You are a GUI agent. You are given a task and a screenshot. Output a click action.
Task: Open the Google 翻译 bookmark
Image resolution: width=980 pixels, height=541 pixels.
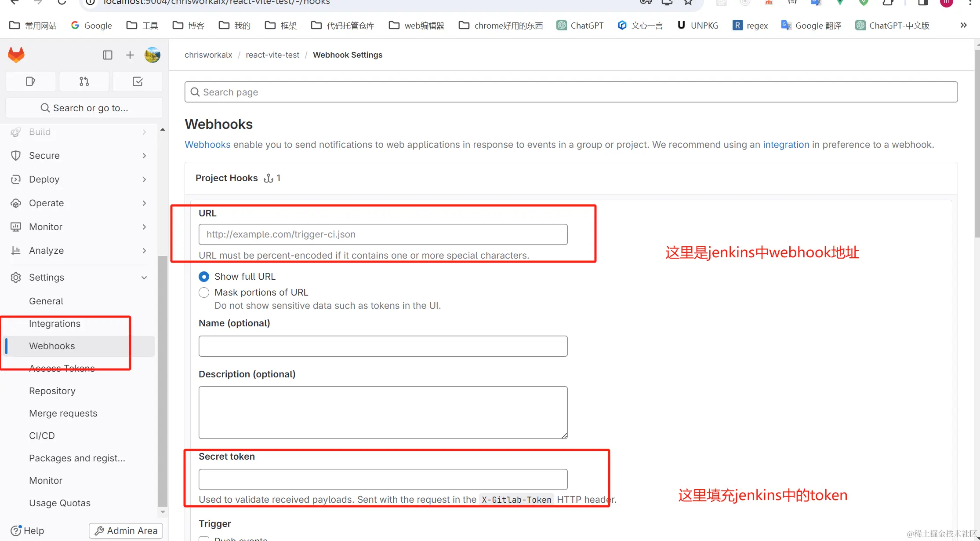pos(811,26)
